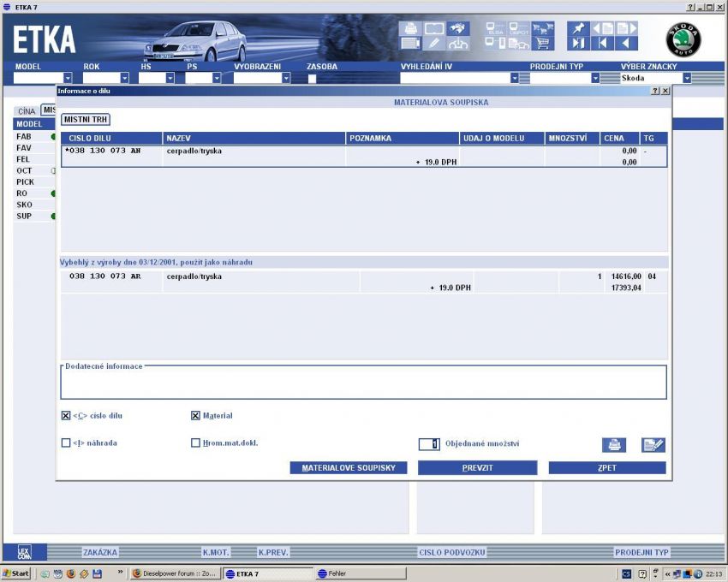Select FAB in MODEL list
The height and width of the screenshot is (582, 728).
pyautogui.click(x=24, y=136)
